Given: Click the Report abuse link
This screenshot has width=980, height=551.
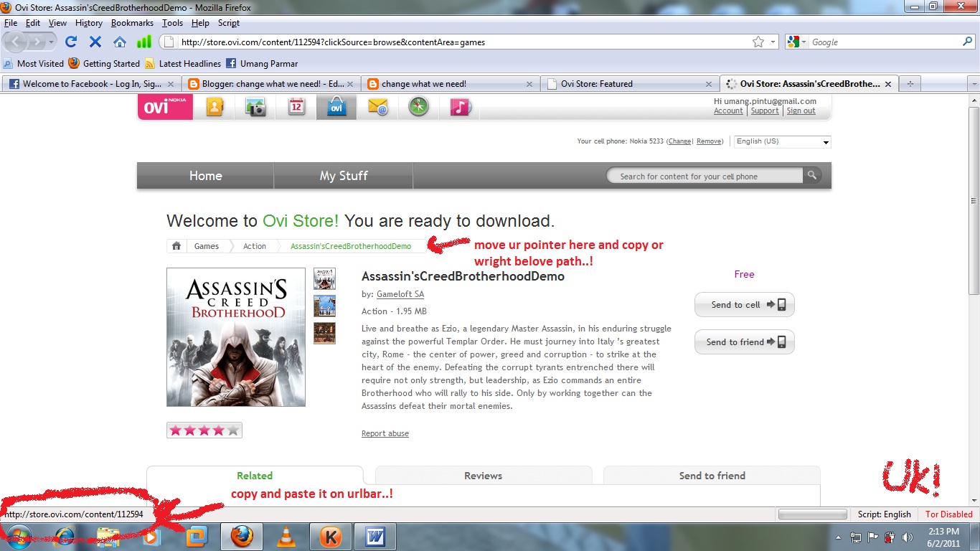Looking at the screenshot, I should pyautogui.click(x=385, y=433).
